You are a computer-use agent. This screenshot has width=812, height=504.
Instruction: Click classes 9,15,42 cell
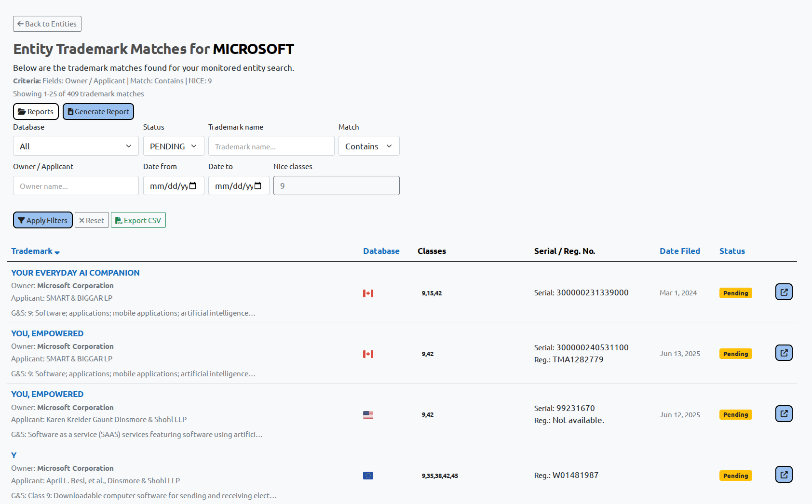point(432,293)
